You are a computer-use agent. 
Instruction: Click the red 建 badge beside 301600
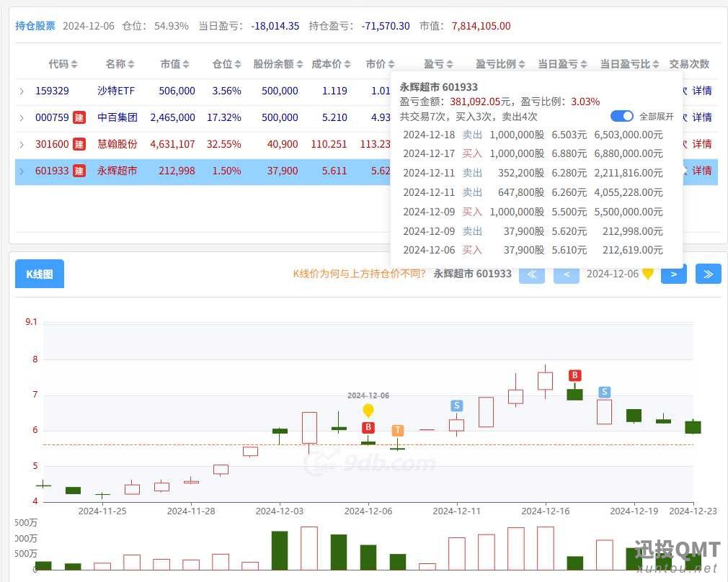(x=79, y=144)
